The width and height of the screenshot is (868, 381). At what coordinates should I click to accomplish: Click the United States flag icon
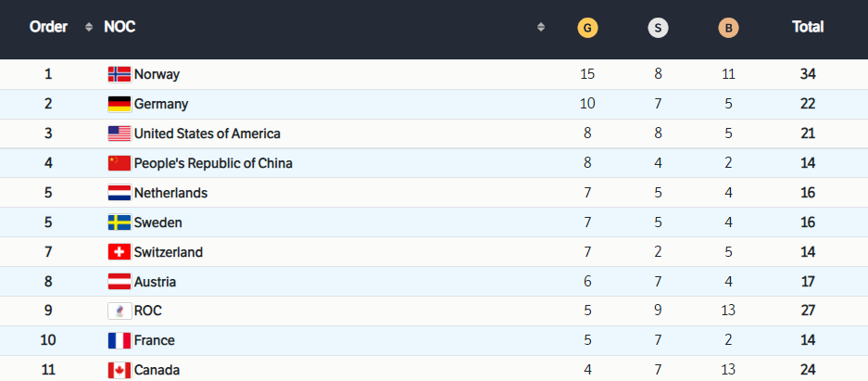(x=120, y=133)
